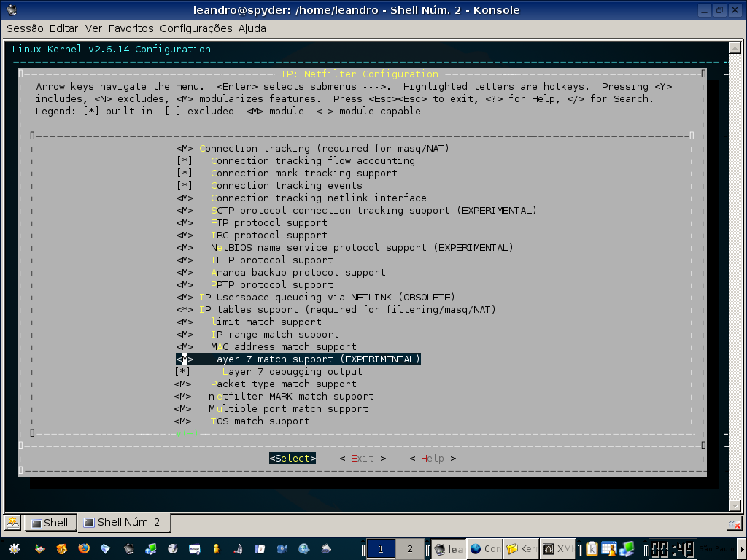Launch the terminal monitor icon in the panel
The height and width of the screenshot is (560, 747).
click(x=128, y=549)
